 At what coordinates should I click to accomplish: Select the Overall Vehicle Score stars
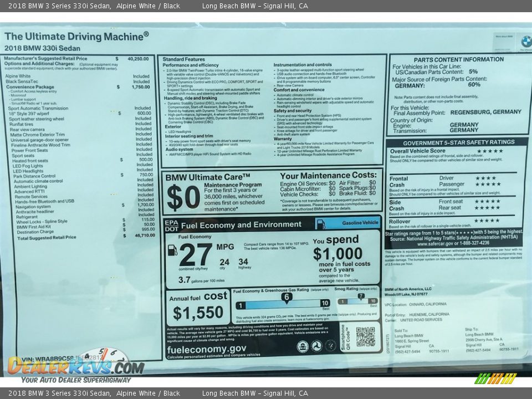click(489, 151)
